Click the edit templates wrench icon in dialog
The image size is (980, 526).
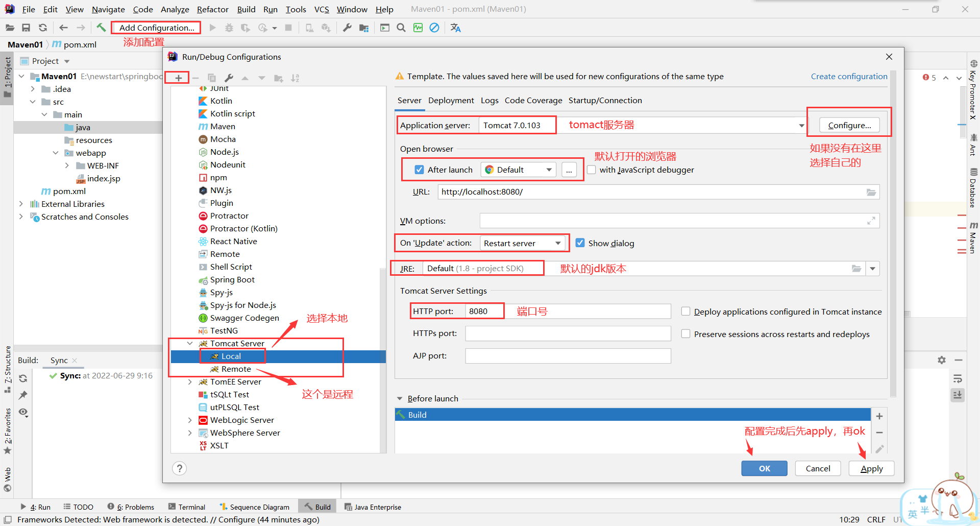[229, 78]
